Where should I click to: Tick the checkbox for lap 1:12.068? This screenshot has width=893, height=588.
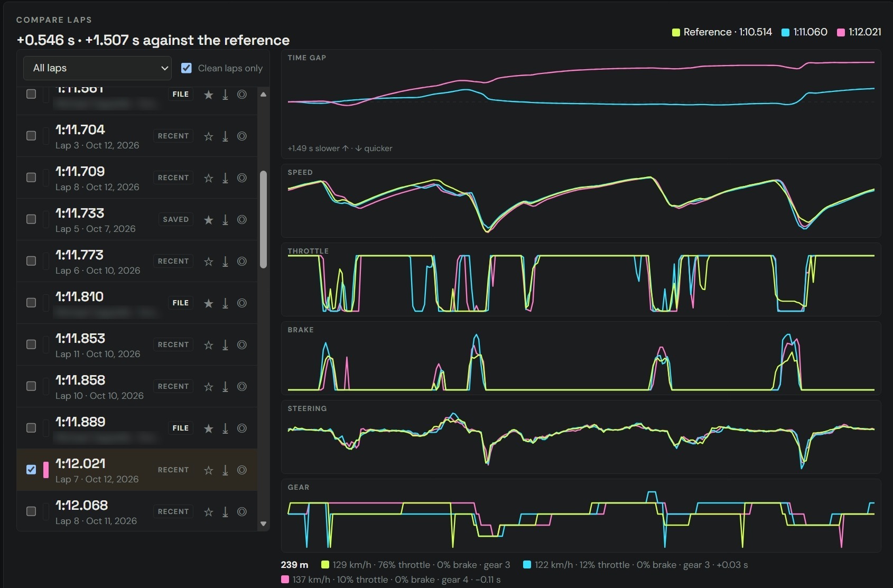(x=31, y=511)
